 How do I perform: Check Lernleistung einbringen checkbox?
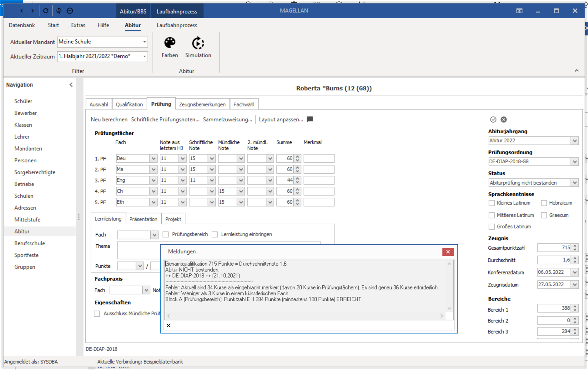tap(215, 234)
